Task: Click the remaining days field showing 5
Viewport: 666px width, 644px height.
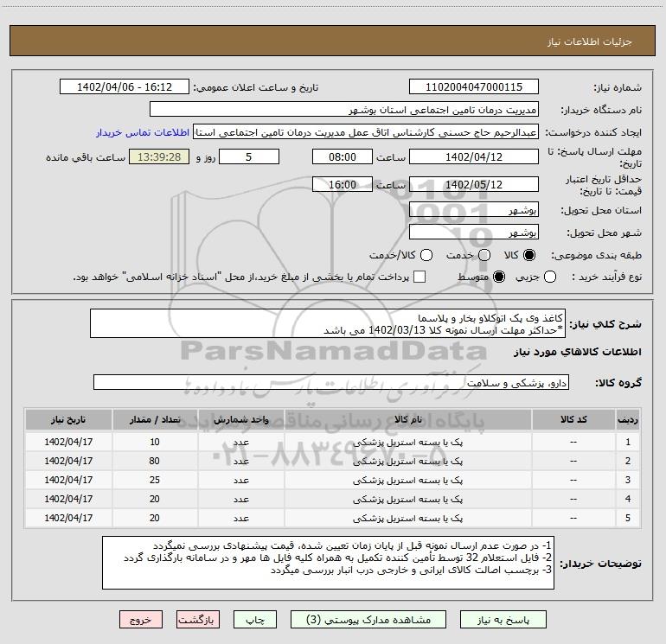Action: 249,156
